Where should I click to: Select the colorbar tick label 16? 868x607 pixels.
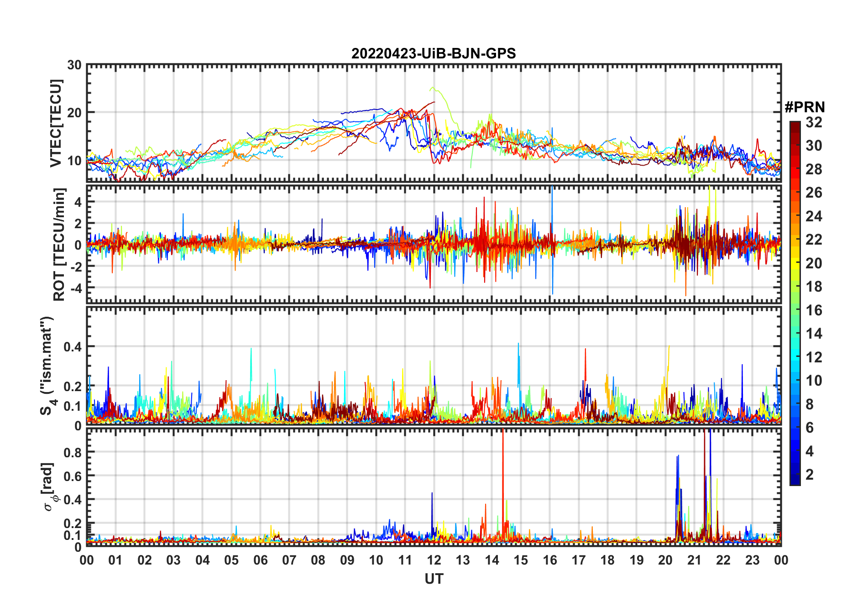tap(814, 310)
